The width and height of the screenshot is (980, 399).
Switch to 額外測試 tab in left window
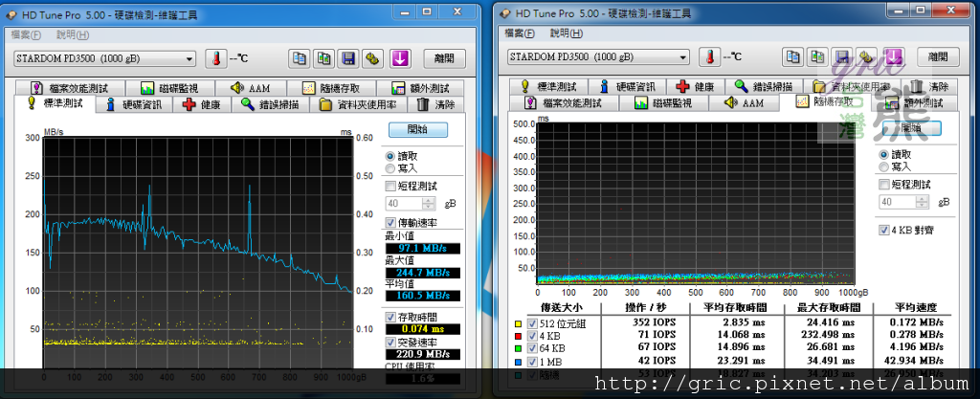[420, 88]
